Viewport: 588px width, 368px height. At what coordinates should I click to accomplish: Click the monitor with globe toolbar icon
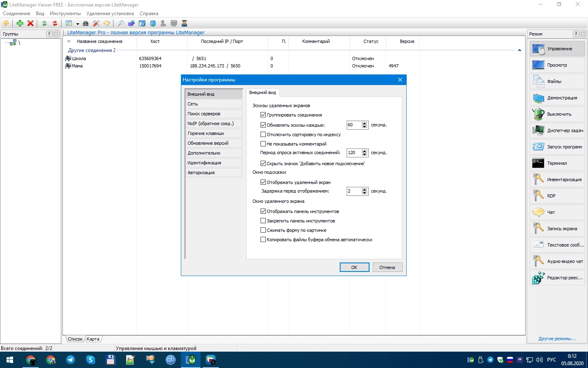tap(131, 23)
